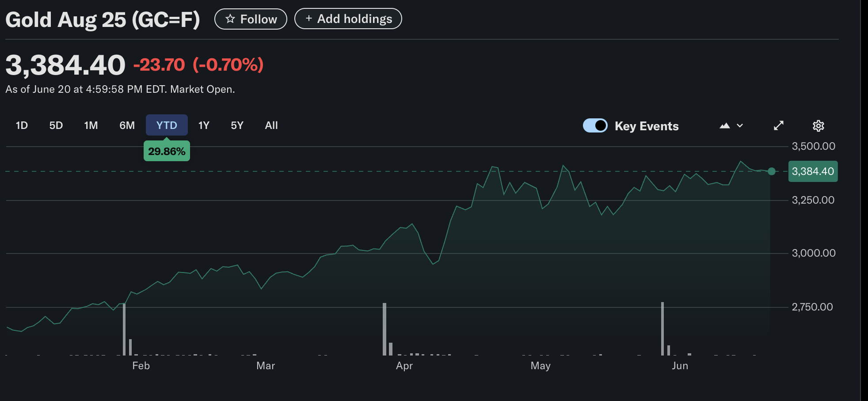This screenshot has height=401, width=868.
Task: Select the 1M time range tab
Action: click(91, 125)
